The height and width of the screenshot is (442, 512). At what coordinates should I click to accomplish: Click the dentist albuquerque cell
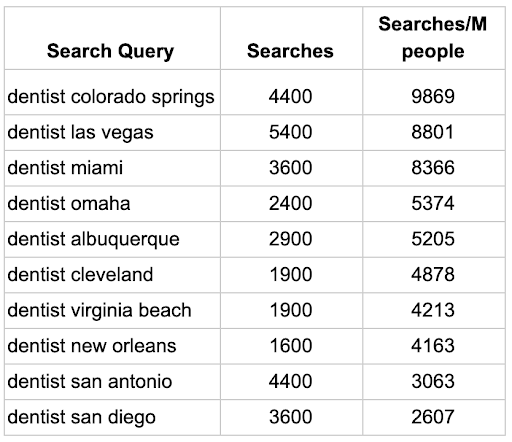(x=112, y=239)
